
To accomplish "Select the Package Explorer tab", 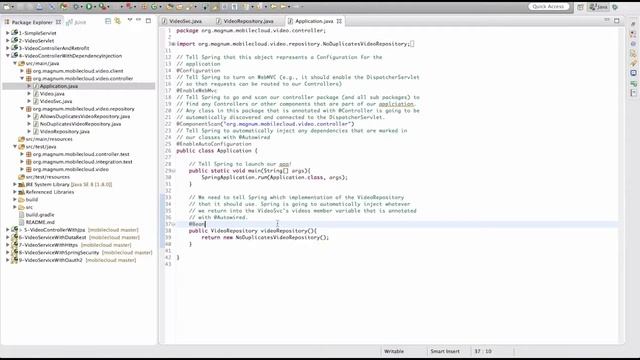I will tap(32, 22).
